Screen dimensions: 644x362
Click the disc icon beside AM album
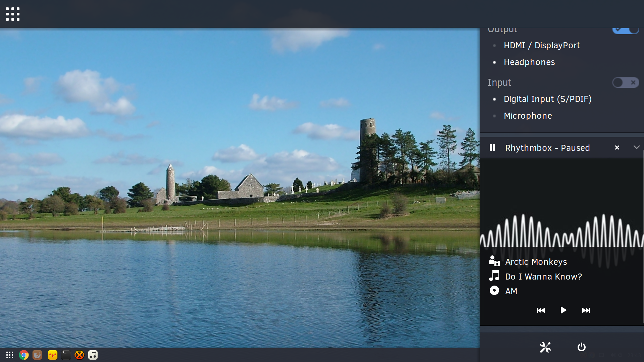tap(494, 290)
